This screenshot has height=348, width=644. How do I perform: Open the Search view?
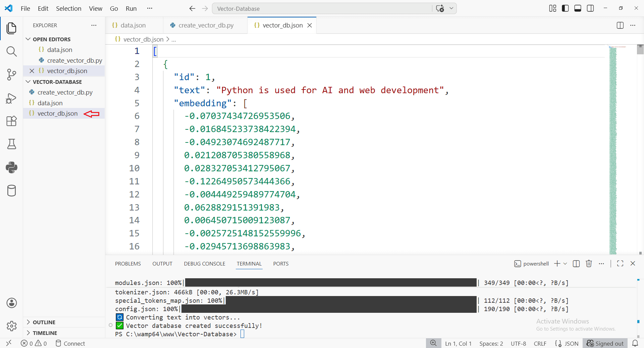11,52
